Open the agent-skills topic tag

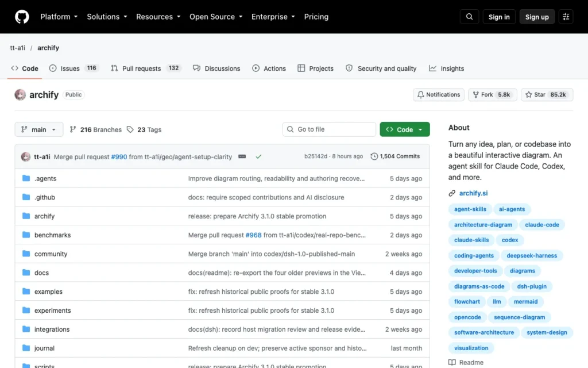pyautogui.click(x=470, y=209)
